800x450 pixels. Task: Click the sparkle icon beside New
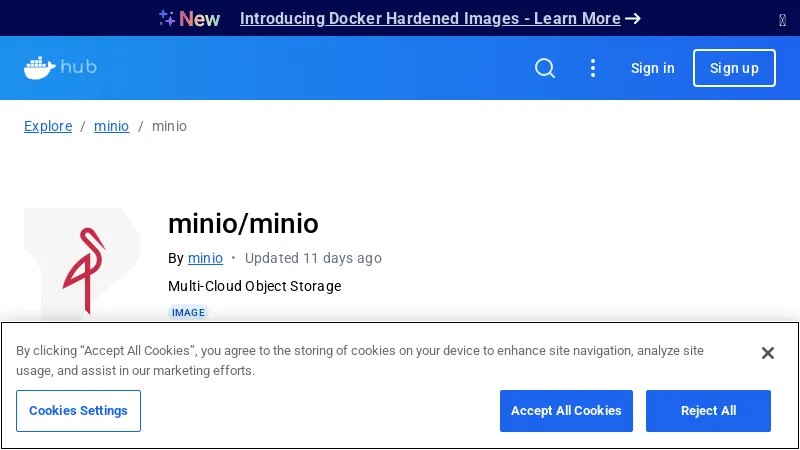click(167, 18)
